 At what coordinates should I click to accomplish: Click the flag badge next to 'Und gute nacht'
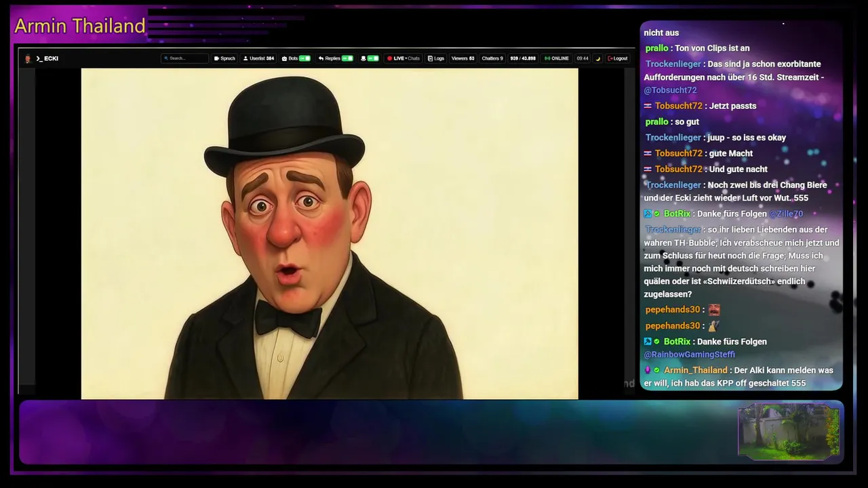point(648,169)
